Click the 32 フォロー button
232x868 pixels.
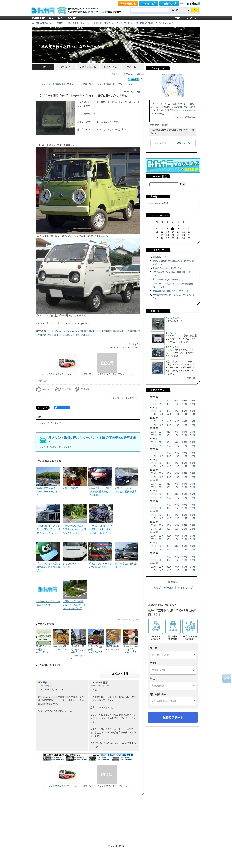(161, 143)
